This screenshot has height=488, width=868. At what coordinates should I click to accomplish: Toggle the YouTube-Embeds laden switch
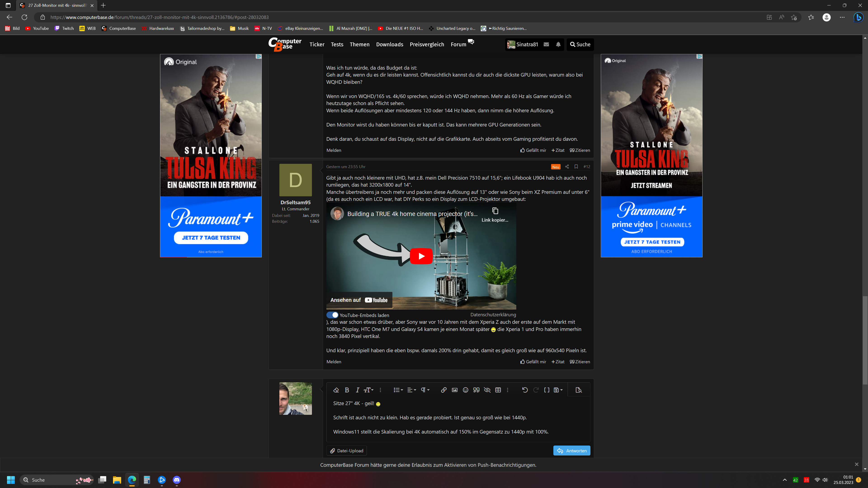pos(332,315)
